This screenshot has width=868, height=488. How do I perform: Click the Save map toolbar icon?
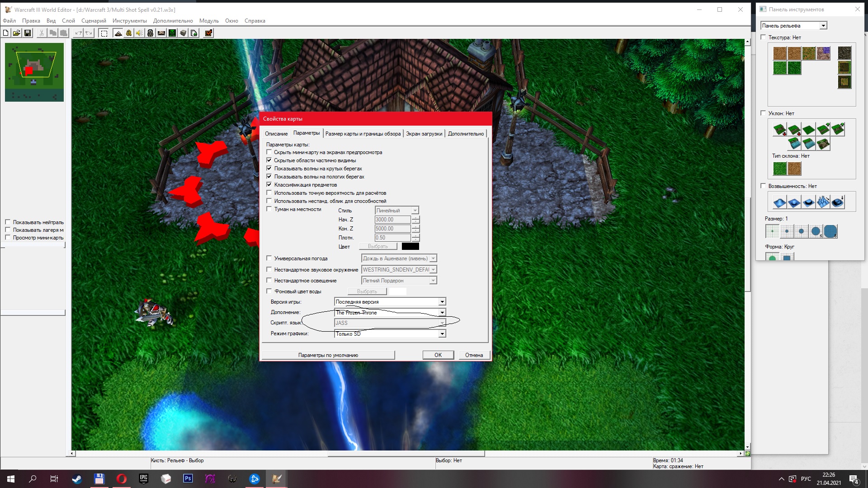(28, 33)
